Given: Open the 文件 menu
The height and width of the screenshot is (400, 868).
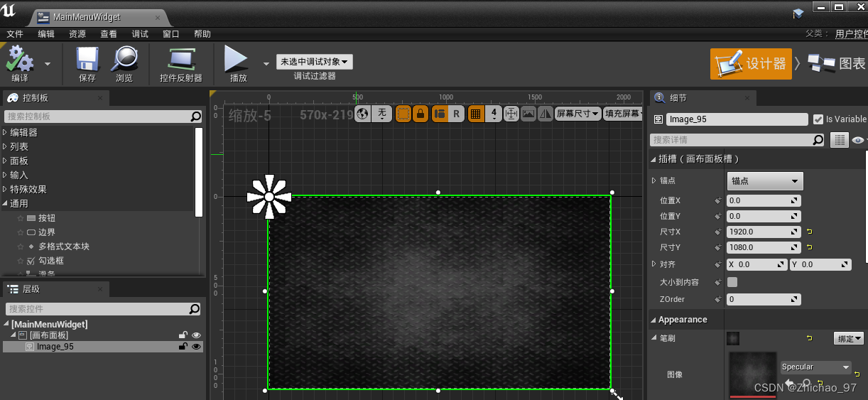Looking at the screenshot, I should (x=15, y=34).
